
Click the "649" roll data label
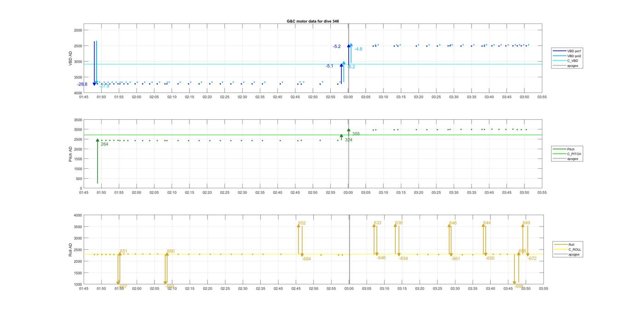[526, 223]
